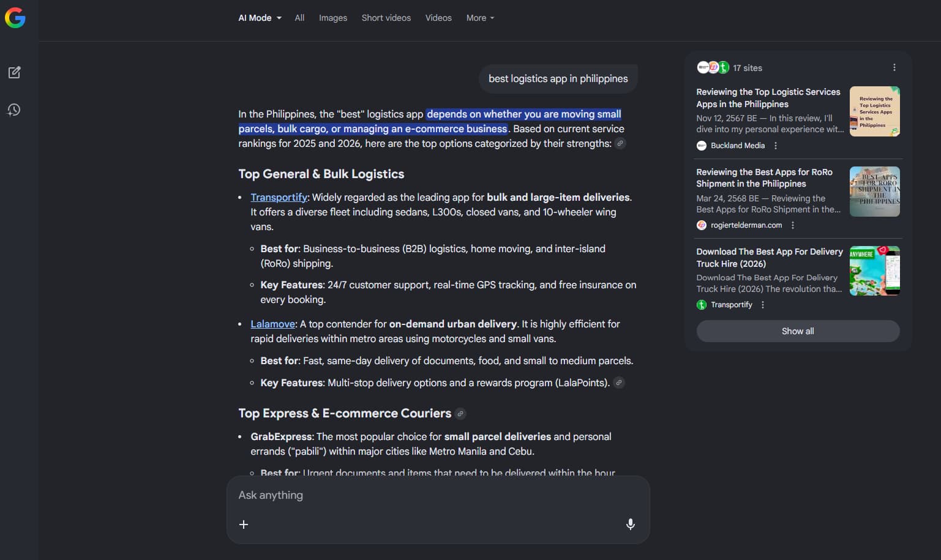Click the Delivery Truck Hire article thumbnail

tap(874, 271)
